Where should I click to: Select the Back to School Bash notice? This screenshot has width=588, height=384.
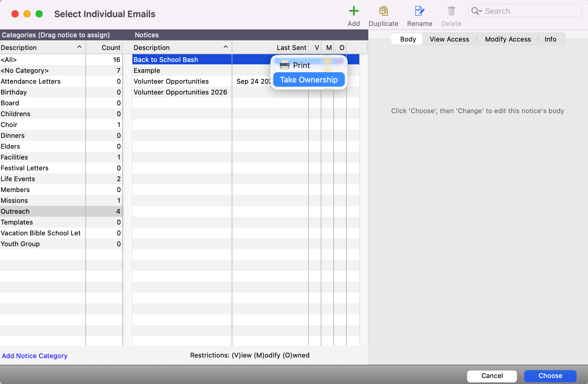click(166, 60)
